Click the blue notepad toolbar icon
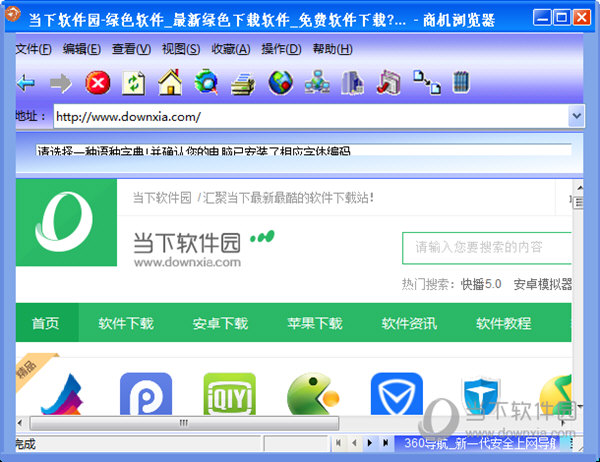The height and width of the screenshot is (462, 600). click(461, 82)
